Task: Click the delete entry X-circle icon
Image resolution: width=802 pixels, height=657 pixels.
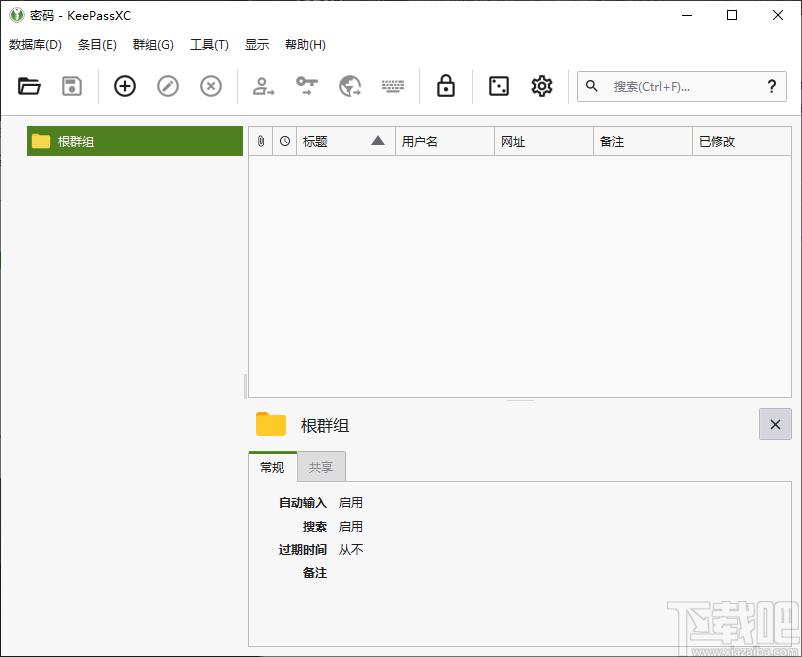Action: point(211,86)
